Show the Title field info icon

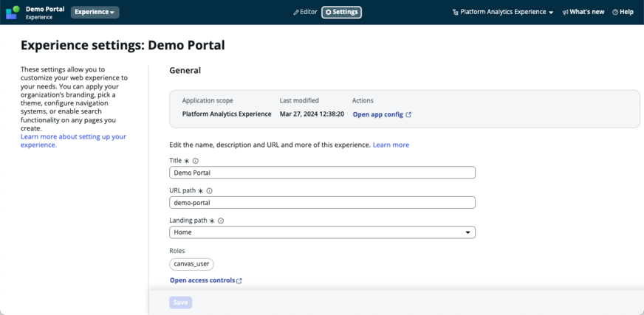[196, 161]
